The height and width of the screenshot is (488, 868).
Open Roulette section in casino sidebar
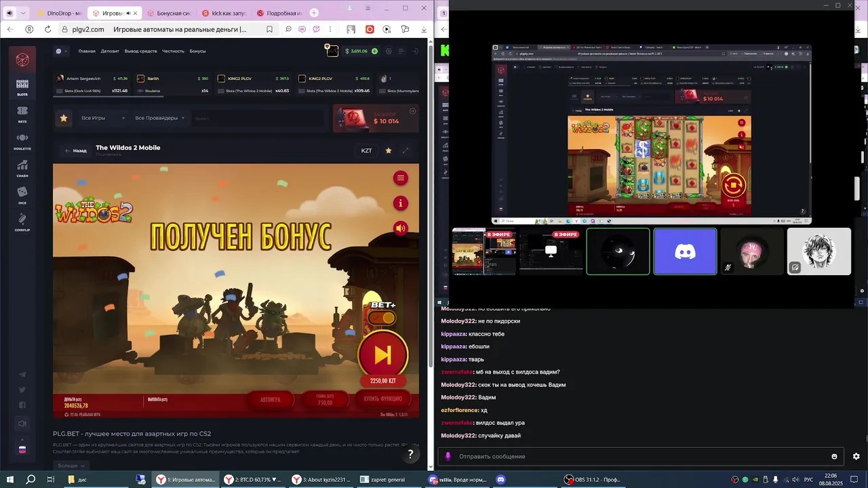(22, 141)
